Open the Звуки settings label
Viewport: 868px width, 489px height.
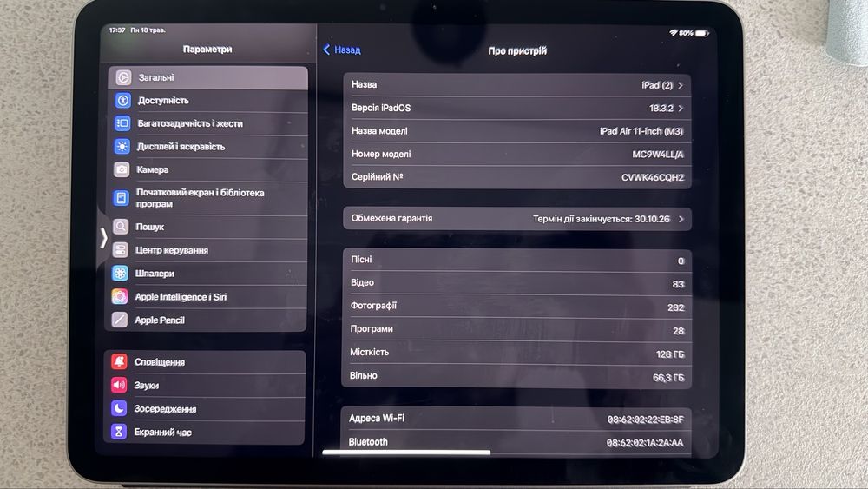pyautogui.click(x=146, y=386)
